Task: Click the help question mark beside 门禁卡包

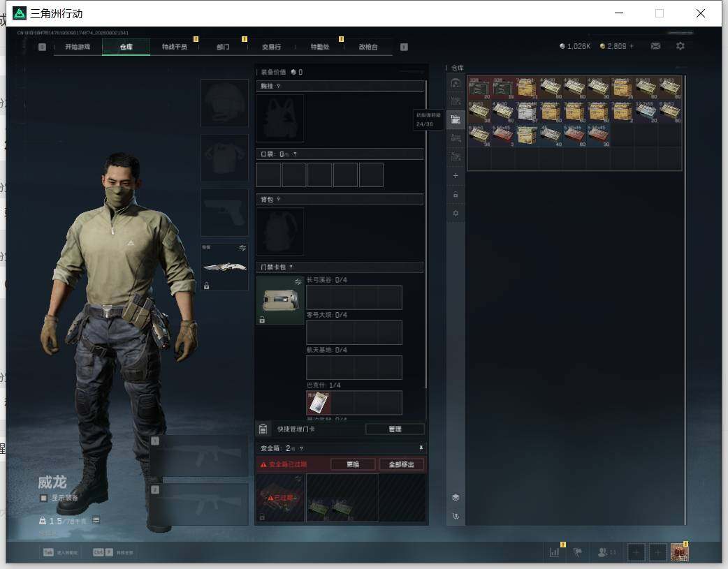Action: point(291,267)
